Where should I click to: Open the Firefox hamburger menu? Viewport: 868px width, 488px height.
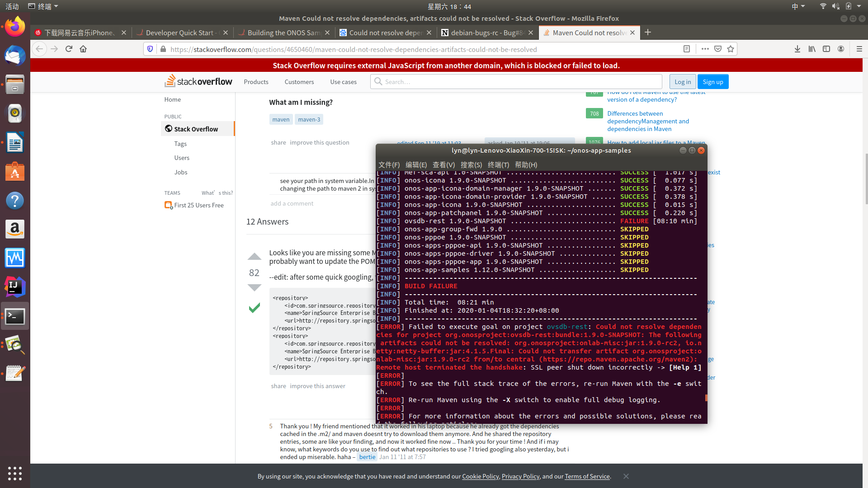pyautogui.click(x=859, y=49)
